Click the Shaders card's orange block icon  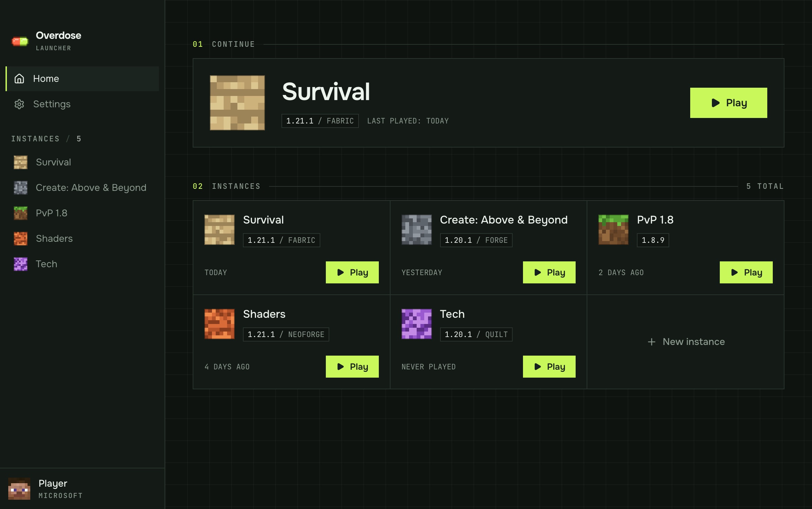click(220, 324)
